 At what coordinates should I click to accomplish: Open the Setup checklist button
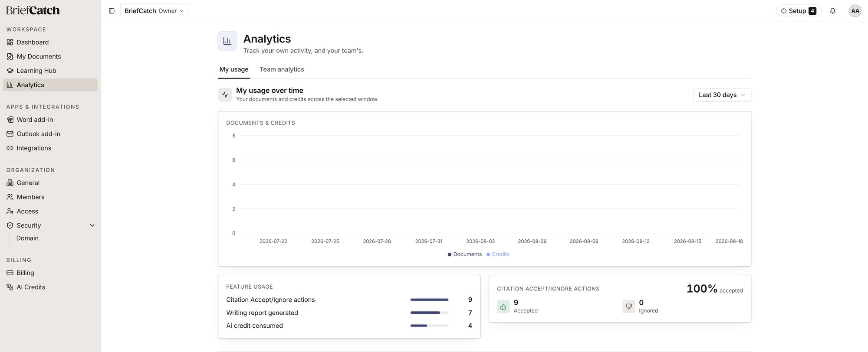tap(799, 11)
